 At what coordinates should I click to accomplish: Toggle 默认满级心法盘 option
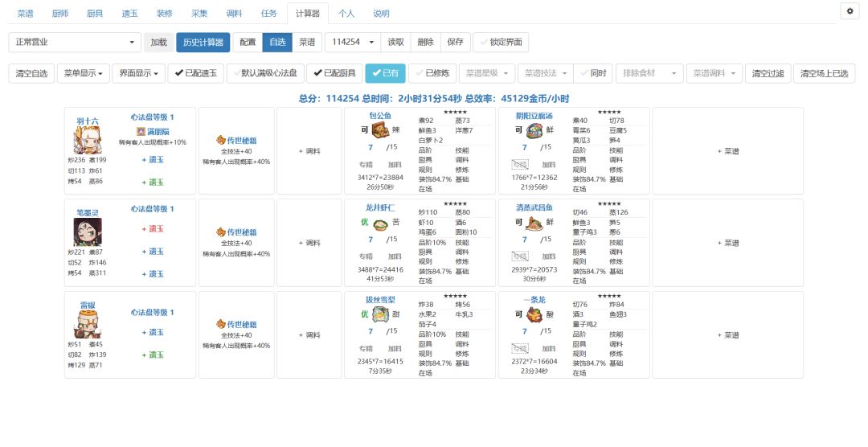(x=265, y=73)
